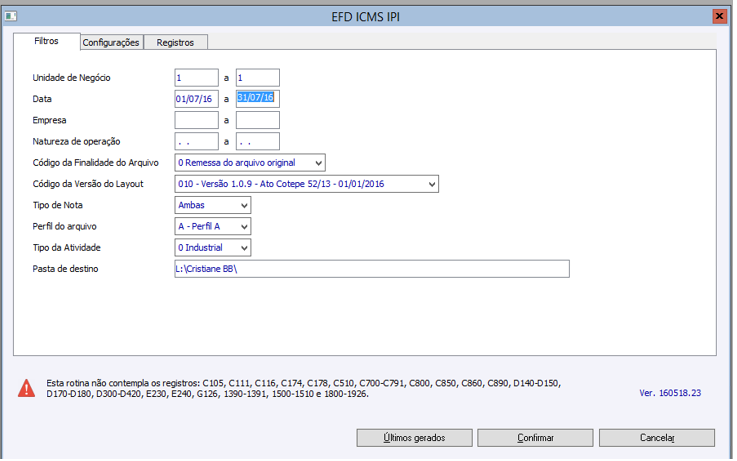Open Código da Finalidade do Arquivo dropdown

[250, 163]
